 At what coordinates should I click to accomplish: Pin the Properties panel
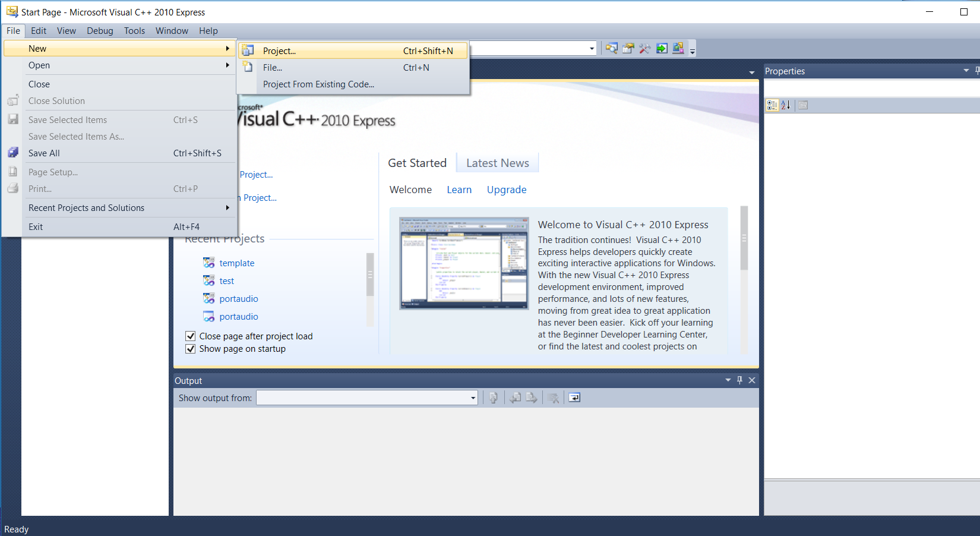click(977, 71)
